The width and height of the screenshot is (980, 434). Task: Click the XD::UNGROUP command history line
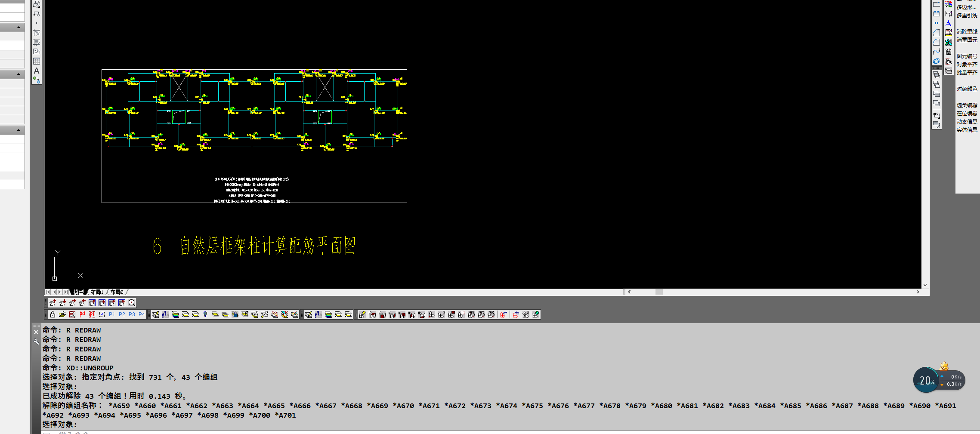78,368
